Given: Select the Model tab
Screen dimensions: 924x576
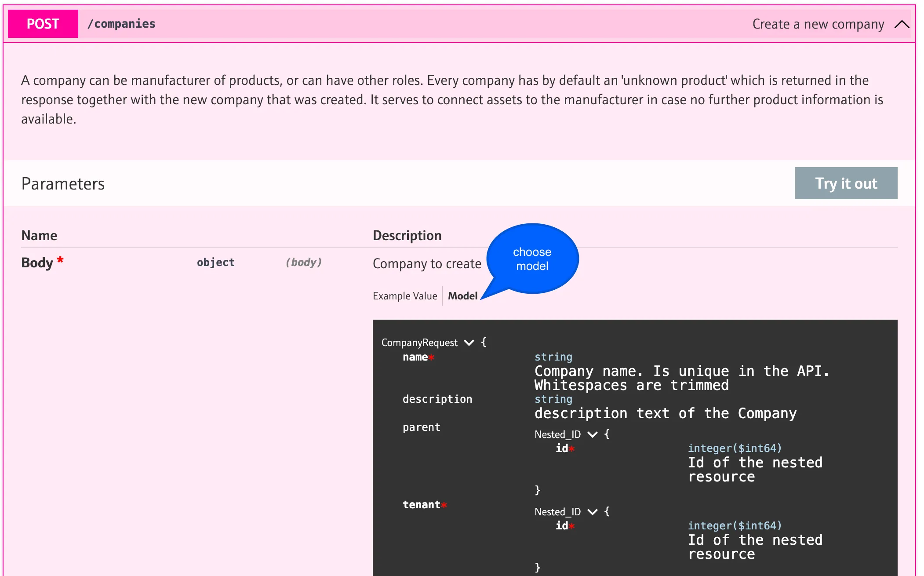Looking at the screenshot, I should click(x=462, y=296).
